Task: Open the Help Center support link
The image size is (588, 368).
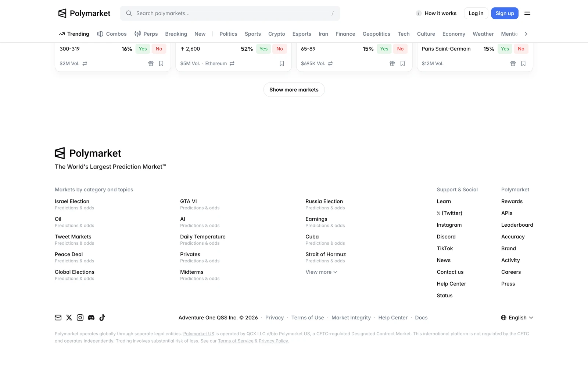Action: click(x=451, y=284)
